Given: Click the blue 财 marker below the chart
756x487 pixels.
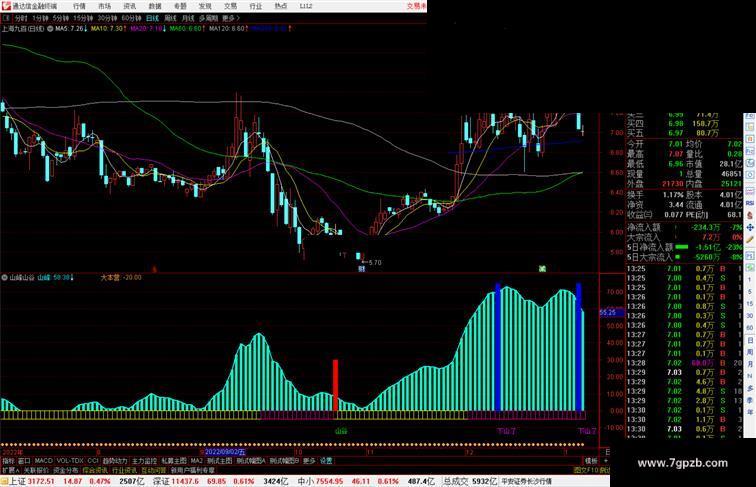Looking at the screenshot, I should (361, 269).
